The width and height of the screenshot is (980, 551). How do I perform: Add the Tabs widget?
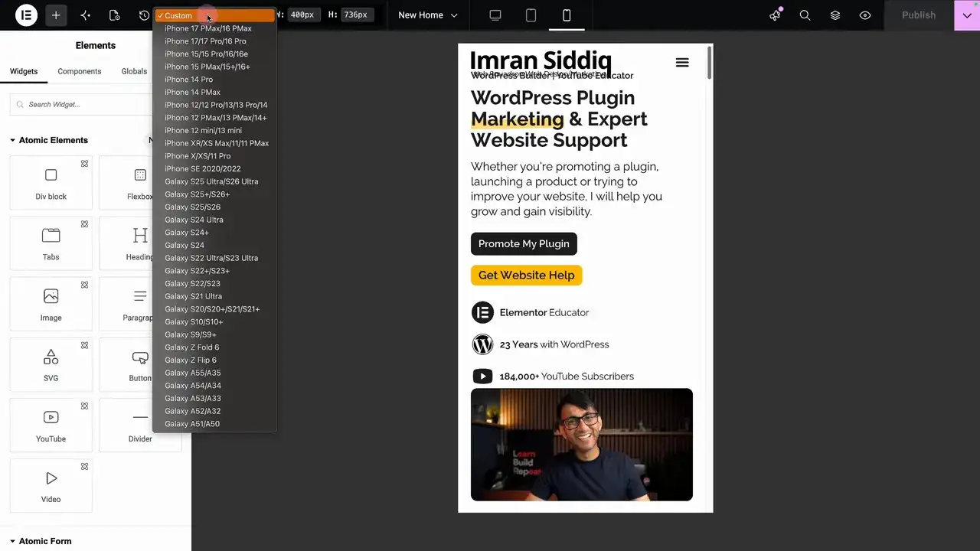point(51,243)
